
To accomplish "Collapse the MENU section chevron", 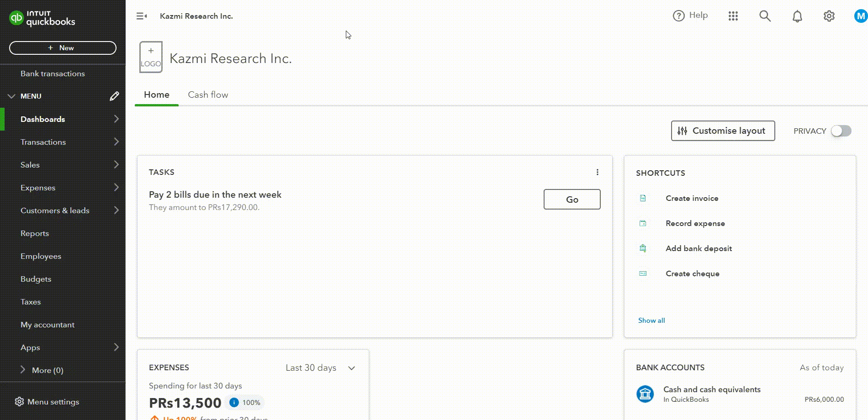I will point(11,96).
